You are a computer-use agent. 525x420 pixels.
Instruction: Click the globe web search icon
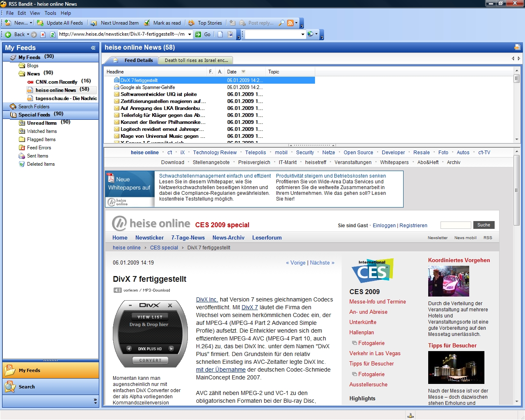[x=310, y=34]
